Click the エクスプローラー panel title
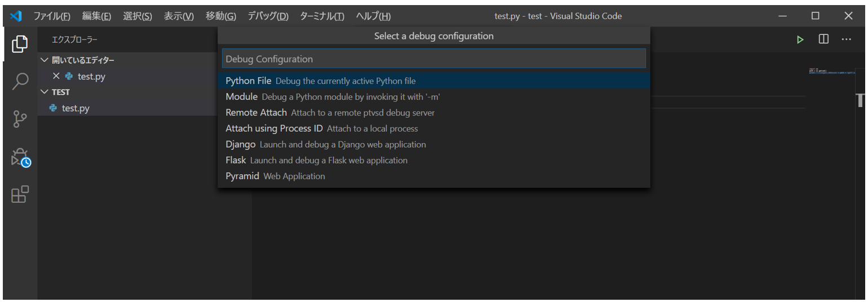 (x=74, y=40)
